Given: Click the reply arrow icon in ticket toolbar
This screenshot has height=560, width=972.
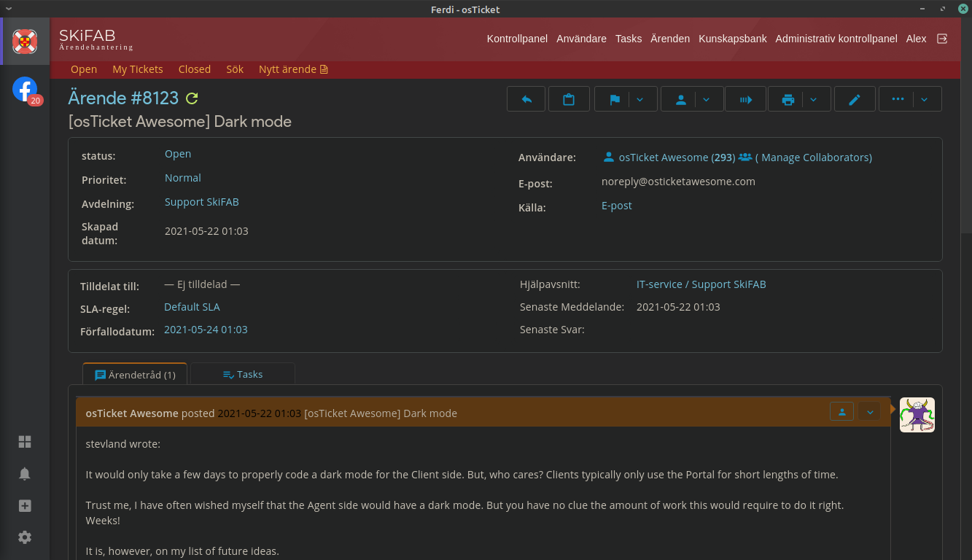Looking at the screenshot, I should pyautogui.click(x=526, y=100).
